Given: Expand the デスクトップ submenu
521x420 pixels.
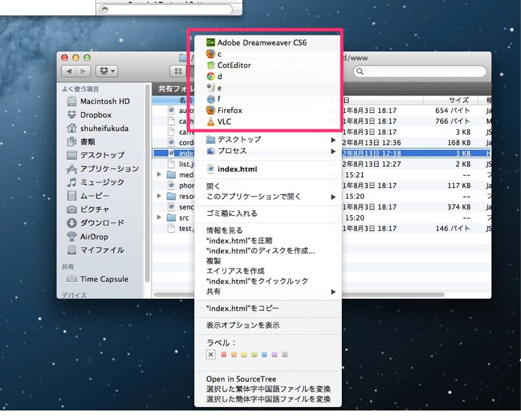Looking at the screenshot, I should 333,140.
